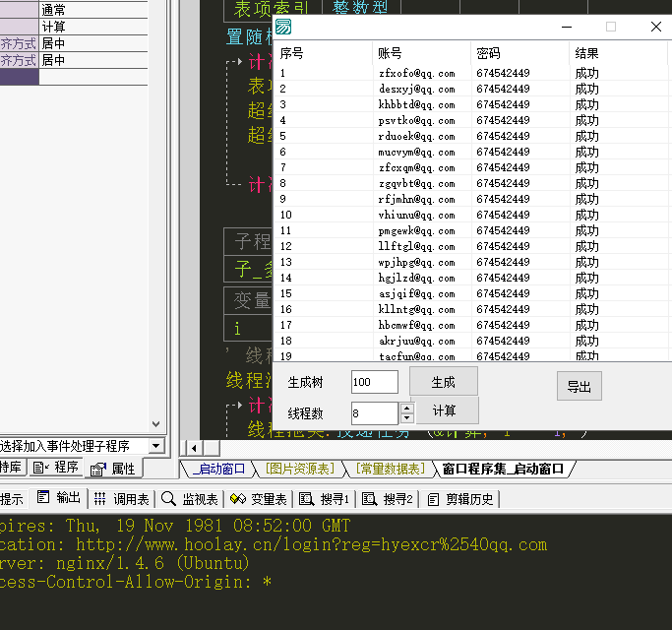Open the 调用表 call table tab
Image resolution: width=672 pixels, height=630 pixels.
pyautogui.click(x=122, y=498)
